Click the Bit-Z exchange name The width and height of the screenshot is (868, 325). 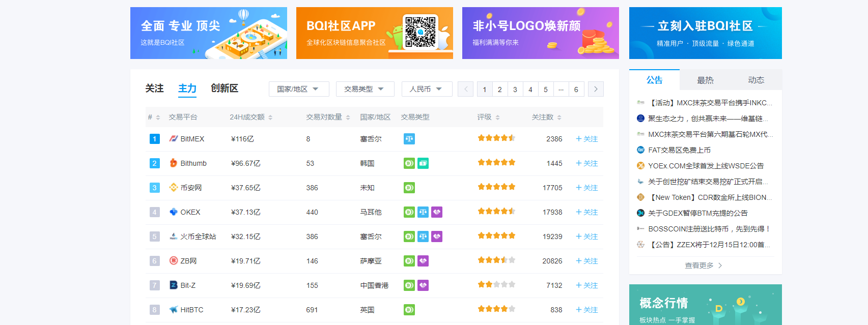pyautogui.click(x=188, y=285)
